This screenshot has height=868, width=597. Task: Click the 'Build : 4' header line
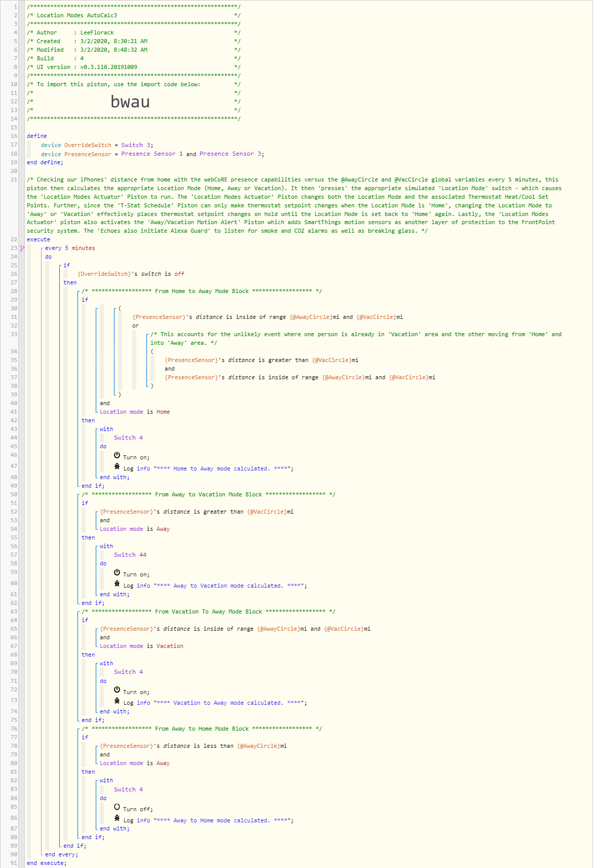[134, 58]
